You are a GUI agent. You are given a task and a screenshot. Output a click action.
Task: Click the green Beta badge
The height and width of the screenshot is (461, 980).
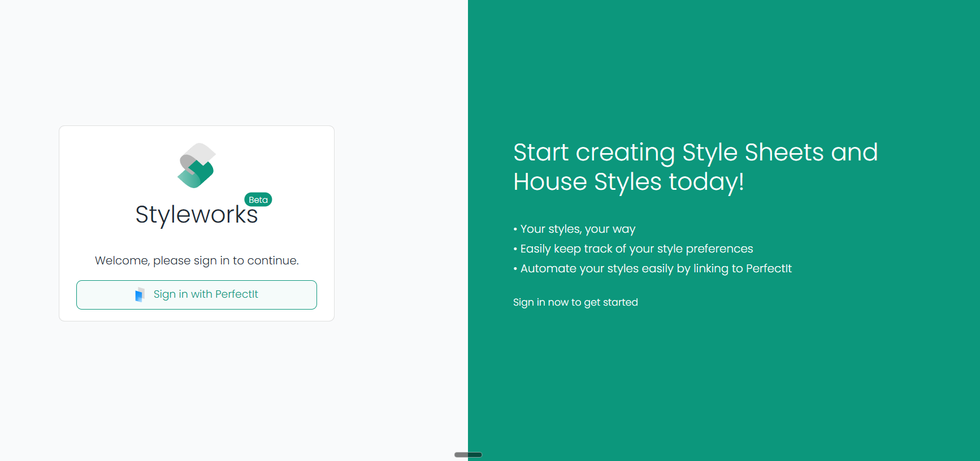click(x=258, y=199)
